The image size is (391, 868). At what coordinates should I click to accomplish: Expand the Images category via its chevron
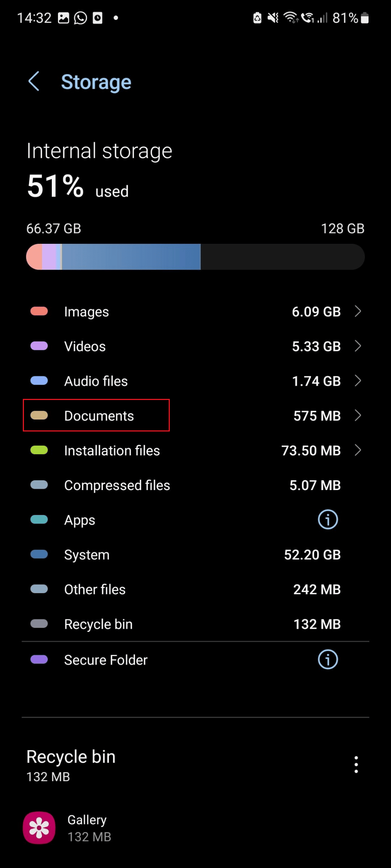click(x=358, y=311)
